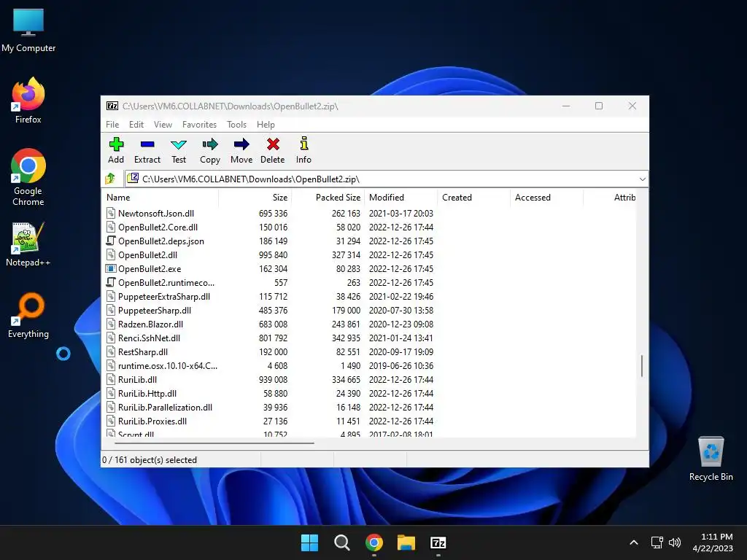Click the 7z icon in title bar

coord(112,106)
